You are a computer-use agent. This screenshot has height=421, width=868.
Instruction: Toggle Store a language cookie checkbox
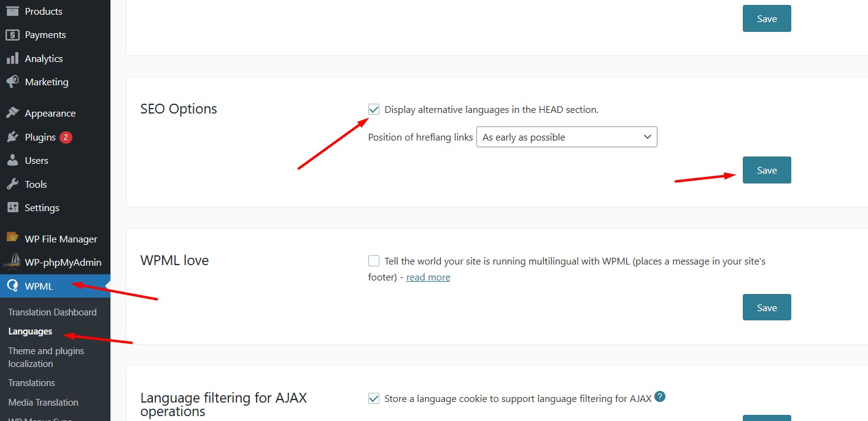(x=374, y=398)
